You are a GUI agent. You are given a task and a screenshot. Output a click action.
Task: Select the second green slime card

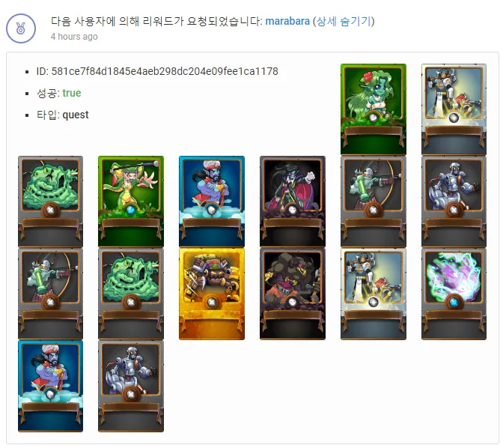tap(131, 294)
